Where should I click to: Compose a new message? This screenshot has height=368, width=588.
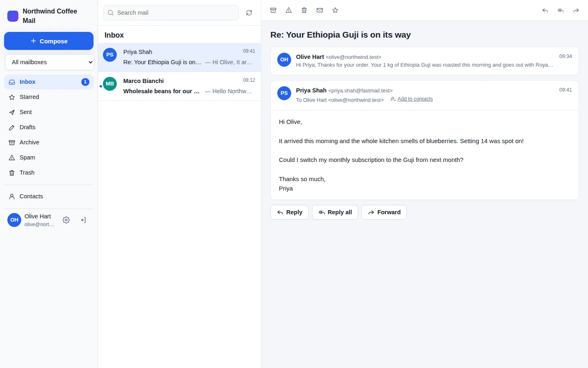coord(49,41)
